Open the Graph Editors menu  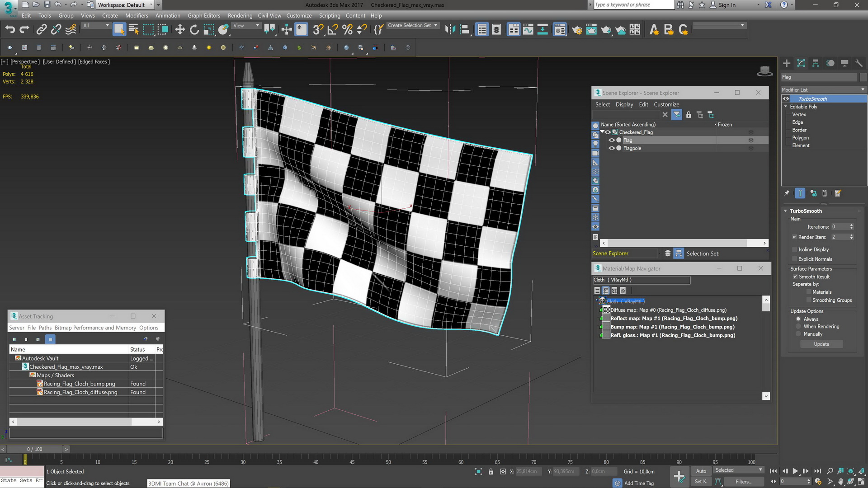click(204, 15)
